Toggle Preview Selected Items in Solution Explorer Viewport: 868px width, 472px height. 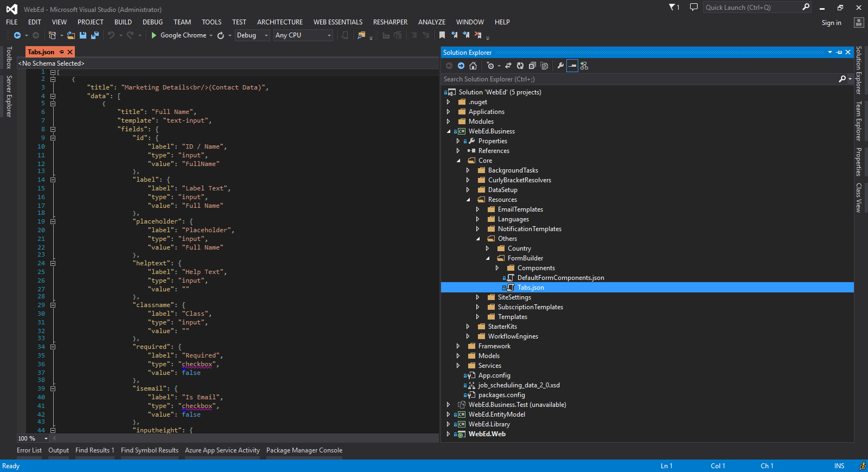(572, 66)
